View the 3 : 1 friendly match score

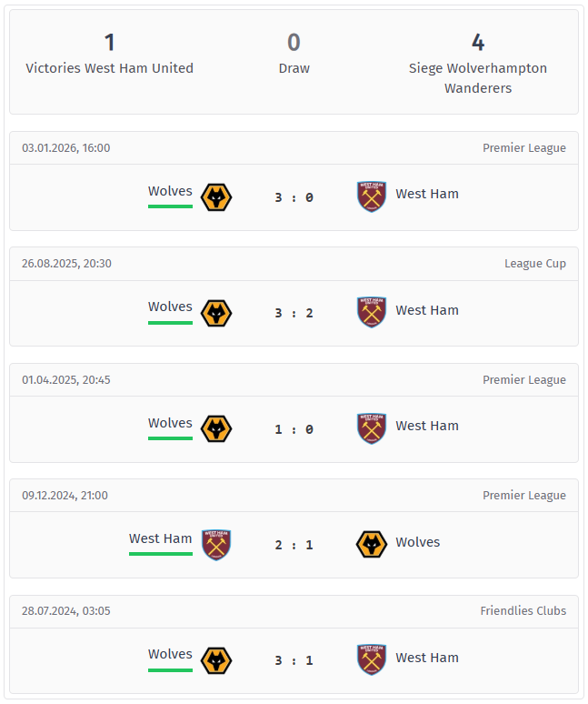point(294,660)
